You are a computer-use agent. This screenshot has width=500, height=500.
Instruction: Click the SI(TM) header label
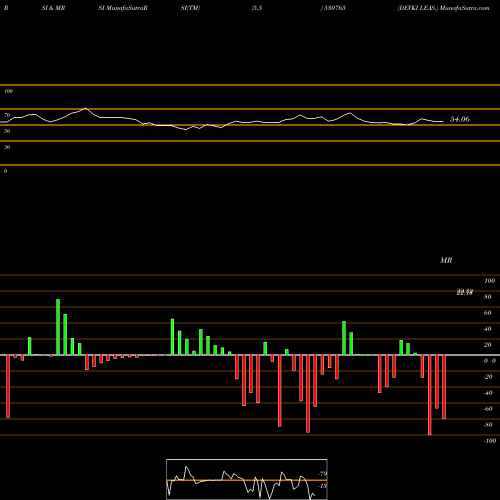pyautogui.click(x=190, y=8)
